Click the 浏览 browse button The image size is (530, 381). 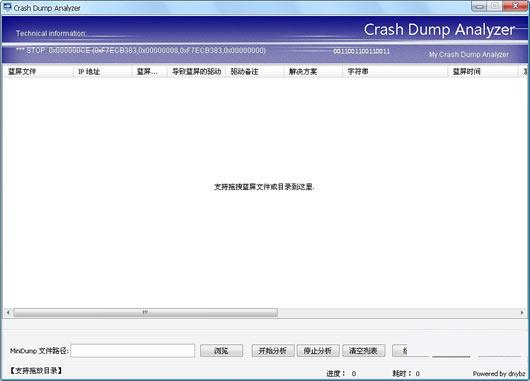coord(221,351)
